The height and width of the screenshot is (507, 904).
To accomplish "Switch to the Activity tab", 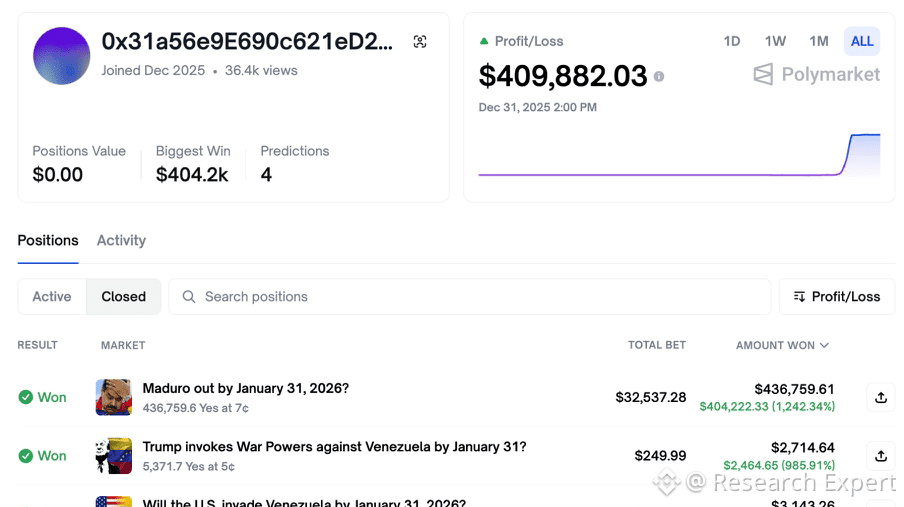I will coord(121,241).
